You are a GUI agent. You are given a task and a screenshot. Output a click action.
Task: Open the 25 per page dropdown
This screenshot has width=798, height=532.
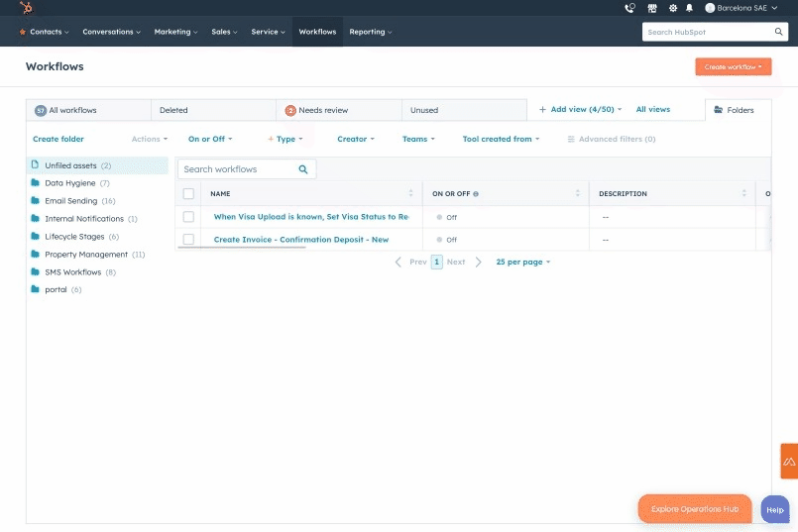click(x=523, y=262)
